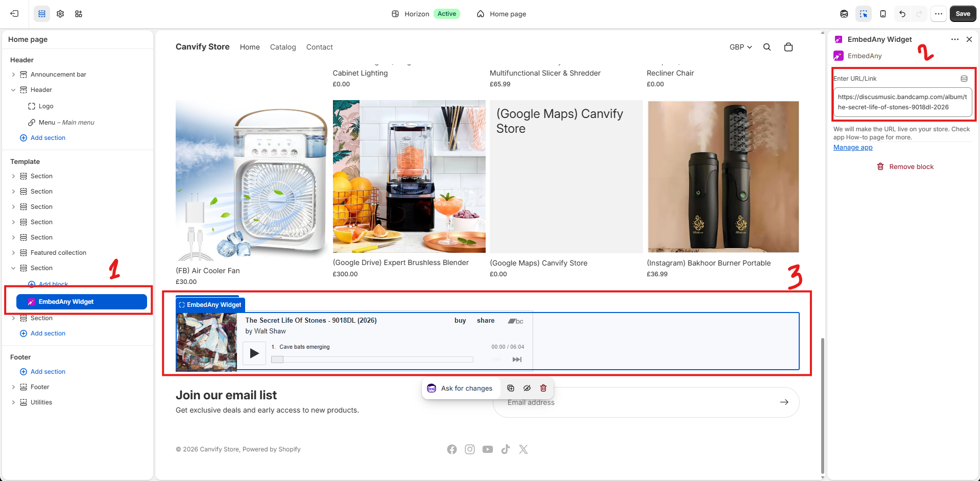
Task: Expand the first Section in Template
Action: pos(13,176)
